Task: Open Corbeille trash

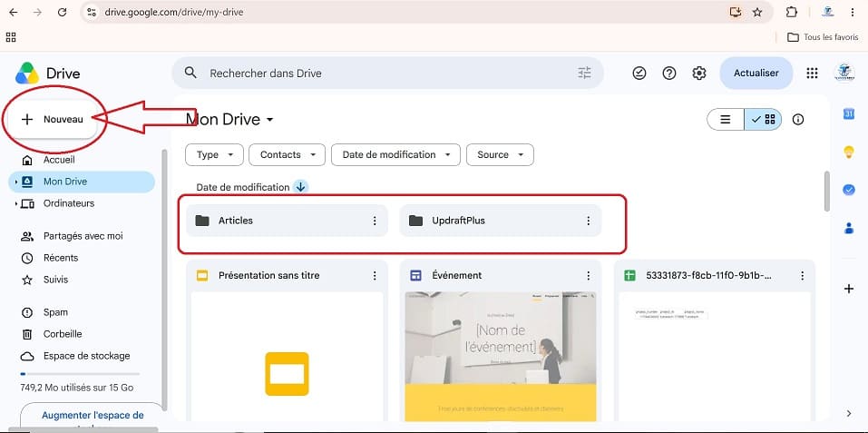Action: [x=63, y=334]
